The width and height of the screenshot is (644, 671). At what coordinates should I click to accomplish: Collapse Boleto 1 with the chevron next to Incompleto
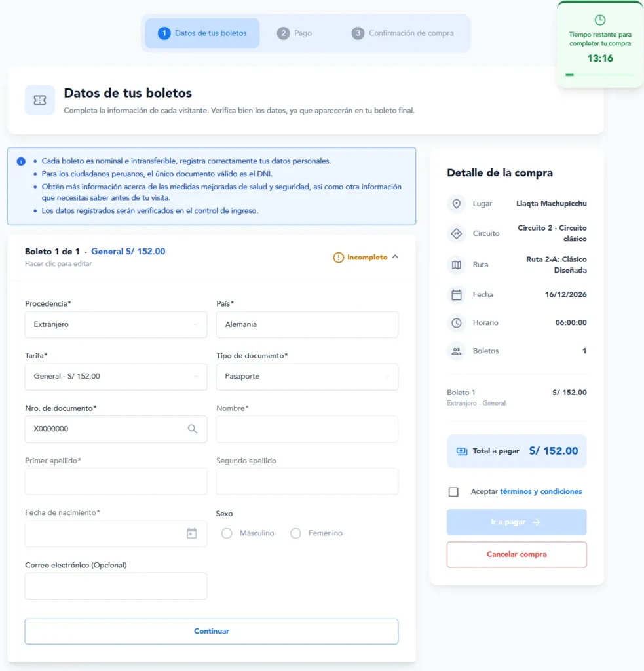396,257
